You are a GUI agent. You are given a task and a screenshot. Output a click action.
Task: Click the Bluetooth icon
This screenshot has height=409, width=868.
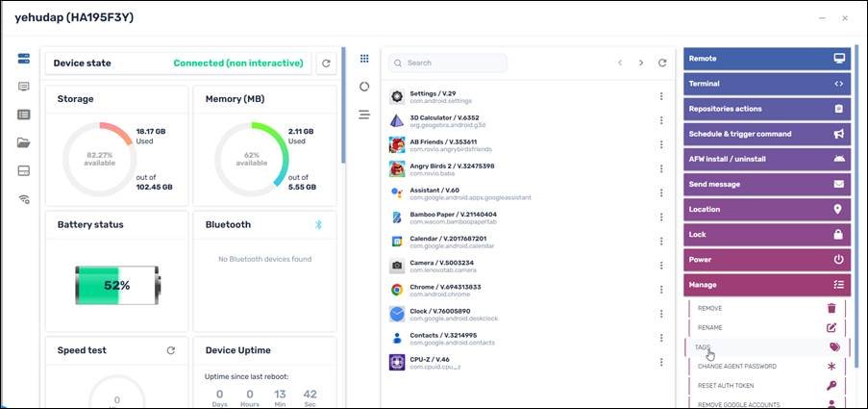pos(319,224)
